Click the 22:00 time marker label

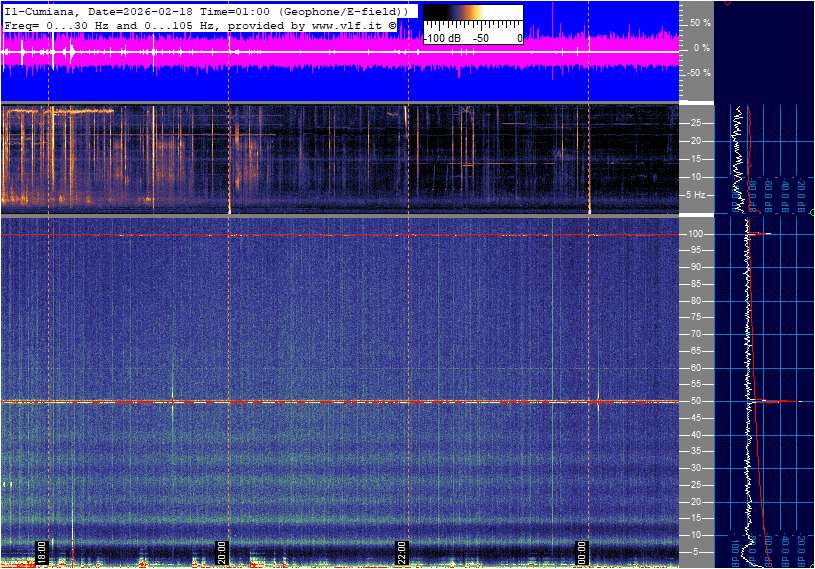click(402, 552)
